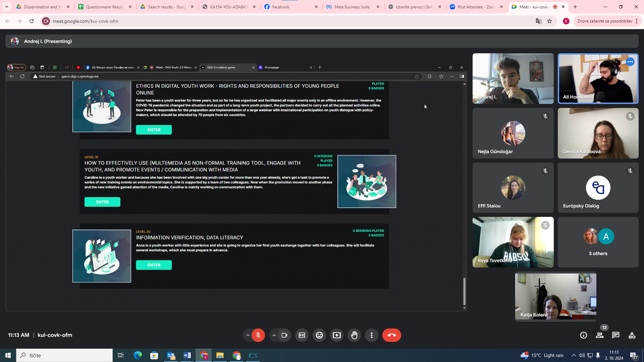The image size is (644, 362).
Task: Toggle microphone mute in Google Meet
Action: (258, 335)
